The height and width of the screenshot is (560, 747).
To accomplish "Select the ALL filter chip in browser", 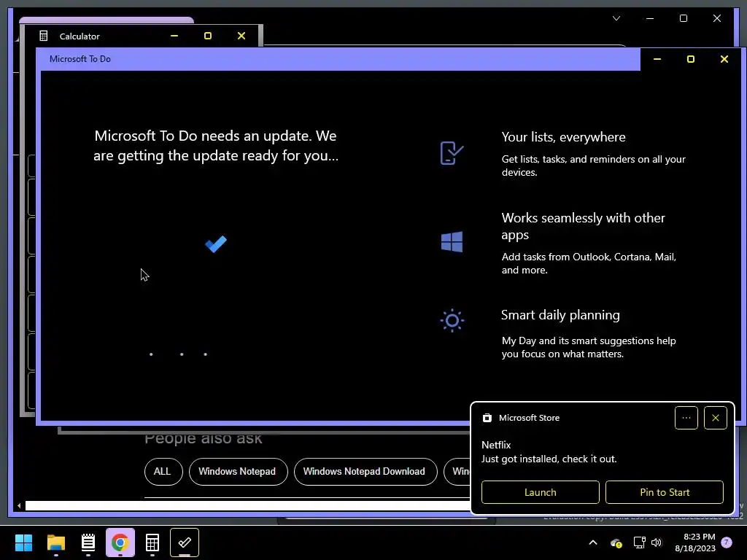I will point(163,472).
